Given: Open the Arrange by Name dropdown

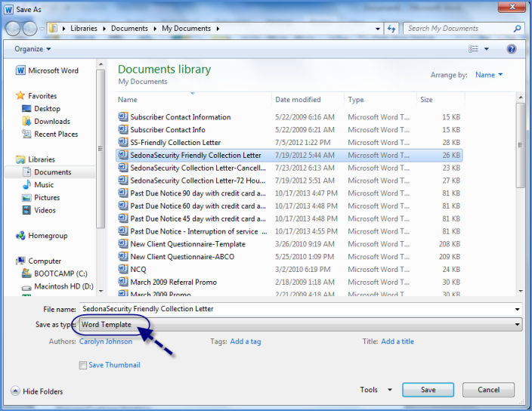Looking at the screenshot, I should coord(489,75).
